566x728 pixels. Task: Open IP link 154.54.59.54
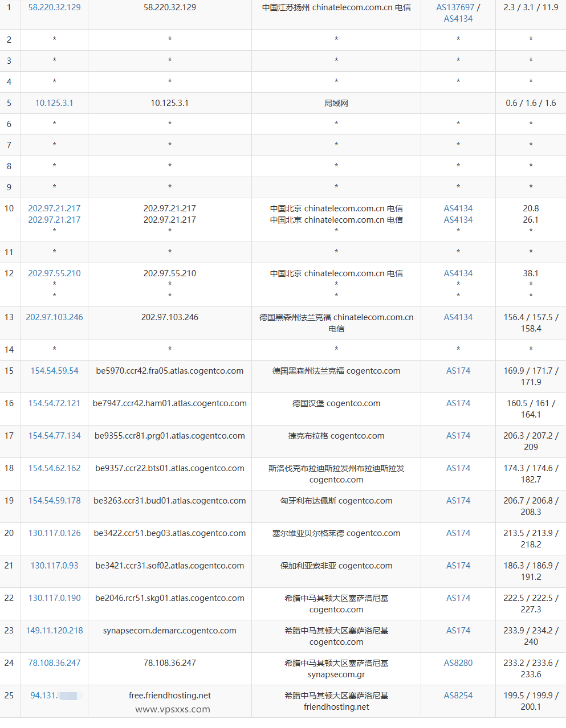[x=54, y=371]
